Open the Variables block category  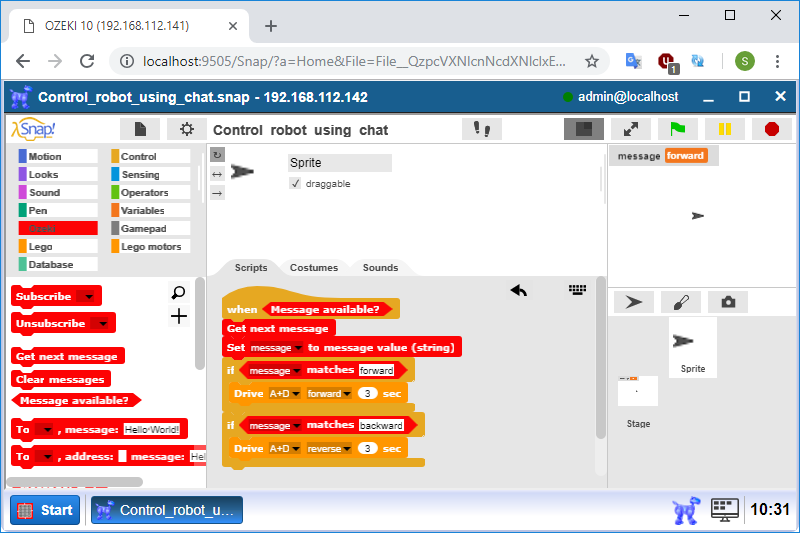coord(151,210)
